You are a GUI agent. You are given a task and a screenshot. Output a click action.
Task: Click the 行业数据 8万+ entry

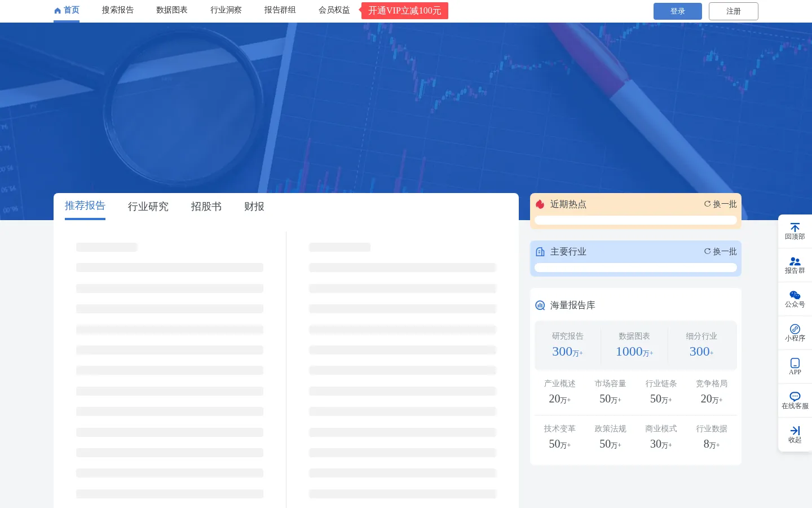[712, 437]
